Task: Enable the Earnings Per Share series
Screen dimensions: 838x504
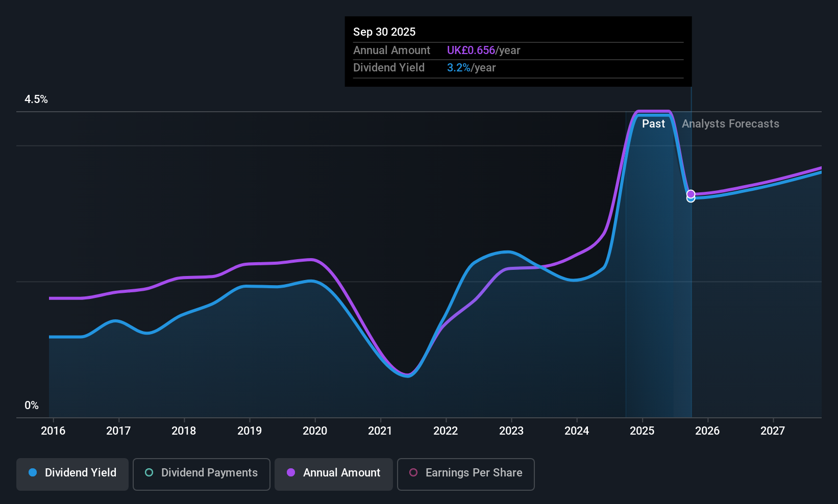Action: pyautogui.click(x=466, y=474)
